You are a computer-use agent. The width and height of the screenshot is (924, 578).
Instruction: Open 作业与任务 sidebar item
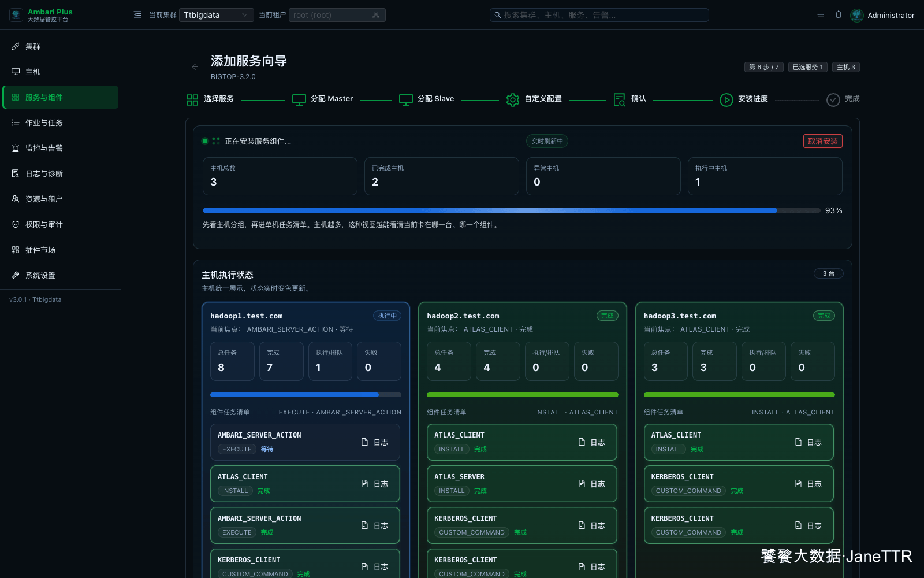61,123
